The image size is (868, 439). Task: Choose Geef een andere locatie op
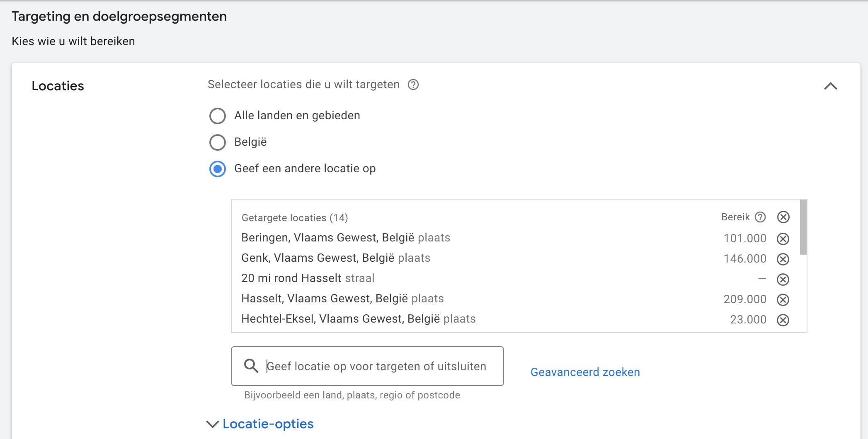click(x=218, y=169)
